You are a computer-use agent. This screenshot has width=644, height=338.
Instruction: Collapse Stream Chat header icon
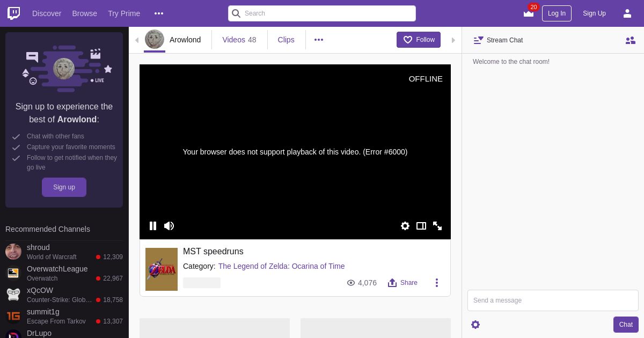[478, 40]
